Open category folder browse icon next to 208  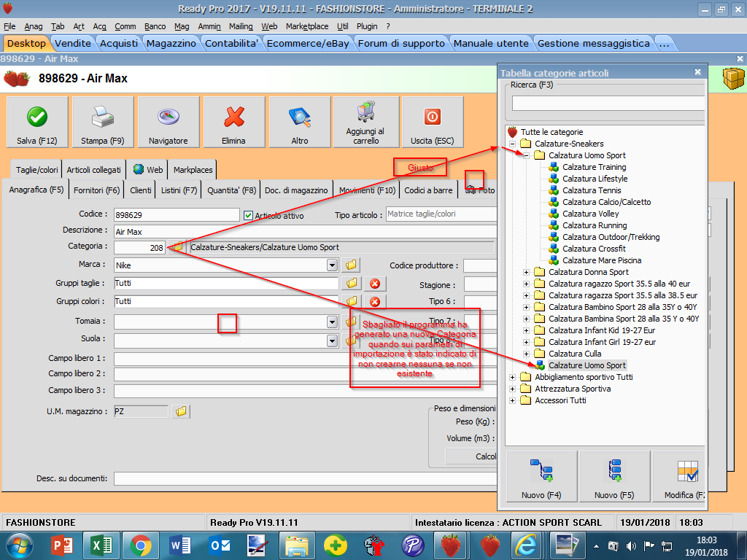pos(177,247)
